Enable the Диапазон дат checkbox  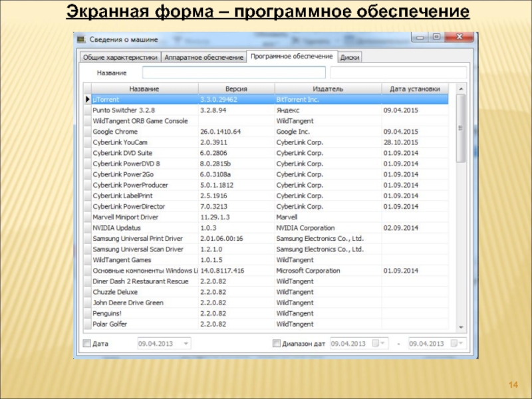pyautogui.click(x=276, y=344)
